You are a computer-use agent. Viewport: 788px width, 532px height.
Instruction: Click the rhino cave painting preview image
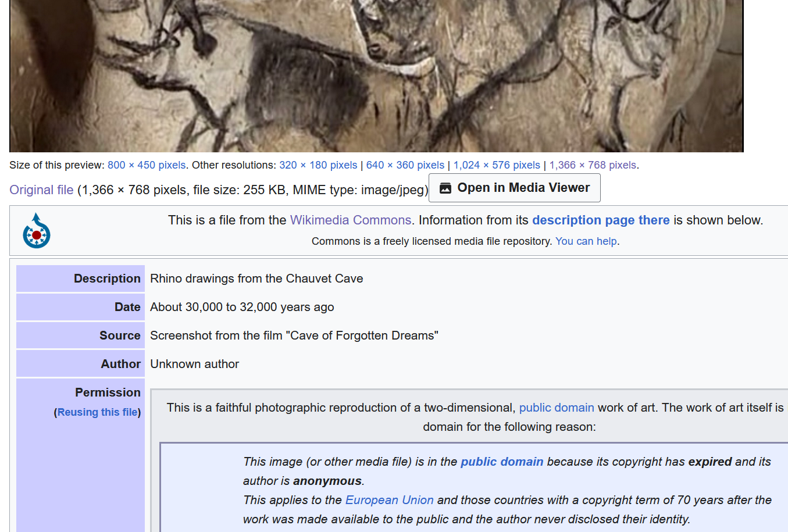coord(376,76)
